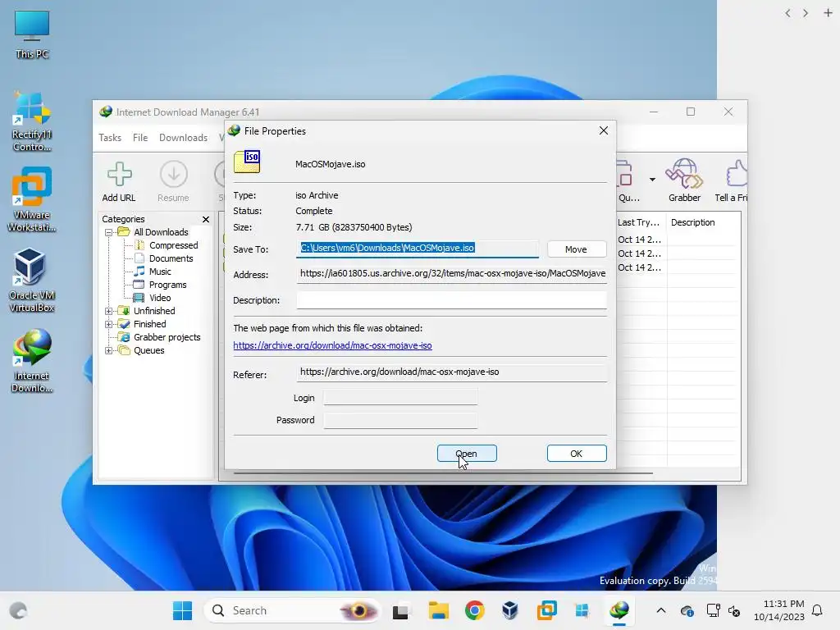Click the Tell a Friend thumbs-up icon

click(737, 175)
